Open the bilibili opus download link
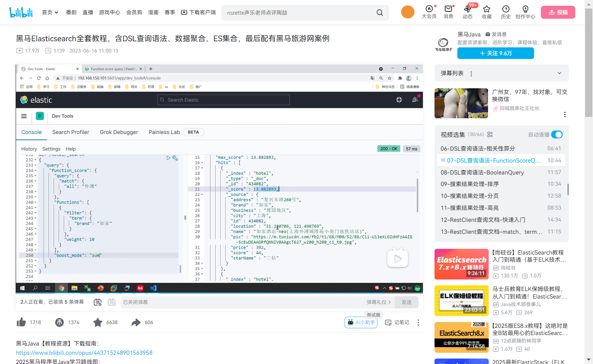Image resolution: width=593 pixels, height=364 pixels. pos(84,352)
